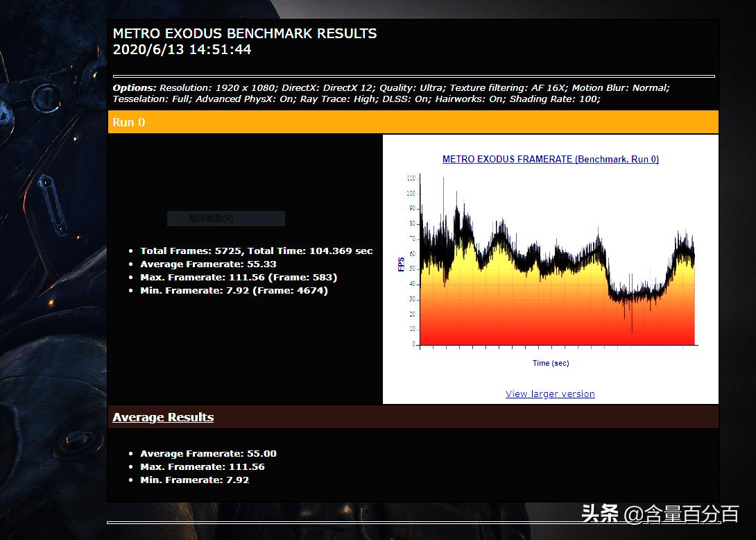Click the METRO EXODUS FRAMERATE chart title link

(x=551, y=159)
